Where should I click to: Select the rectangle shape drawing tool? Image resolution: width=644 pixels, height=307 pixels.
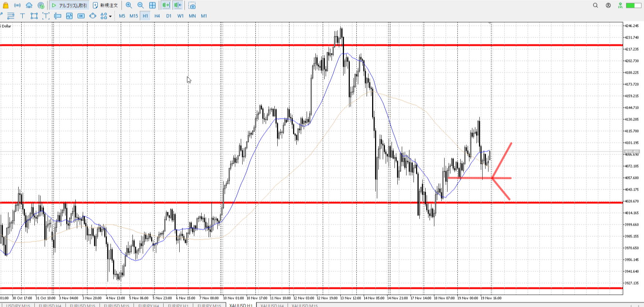click(34, 16)
